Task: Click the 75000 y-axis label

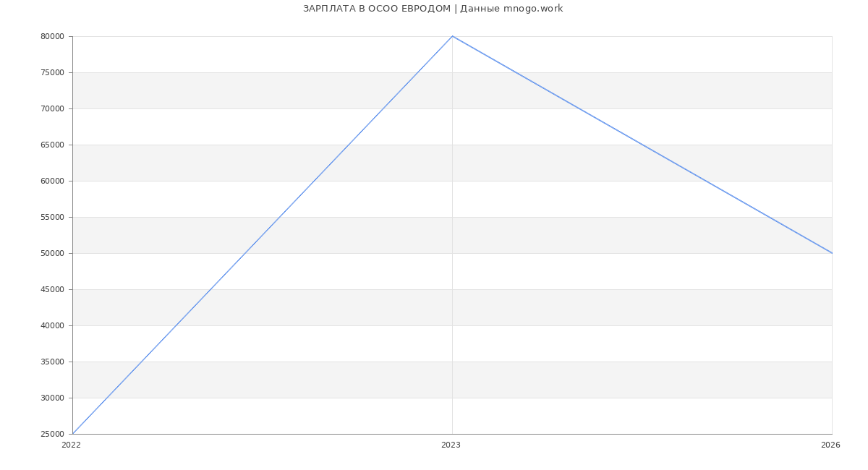Action: (x=52, y=73)
